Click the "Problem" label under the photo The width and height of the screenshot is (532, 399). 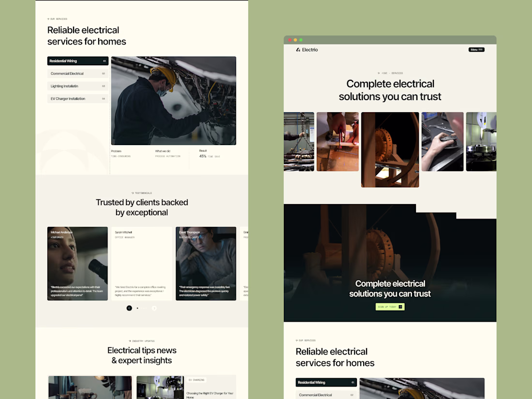pyautogui.click(x=116, y=151)
